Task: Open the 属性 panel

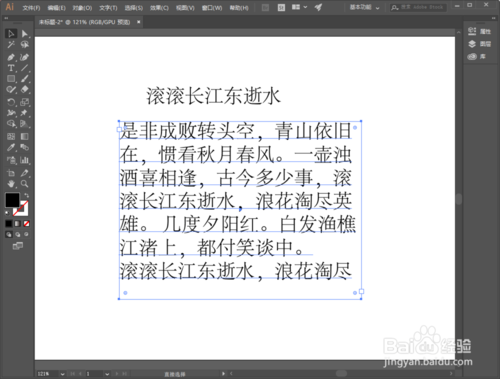Action: (x=479, y=31)
